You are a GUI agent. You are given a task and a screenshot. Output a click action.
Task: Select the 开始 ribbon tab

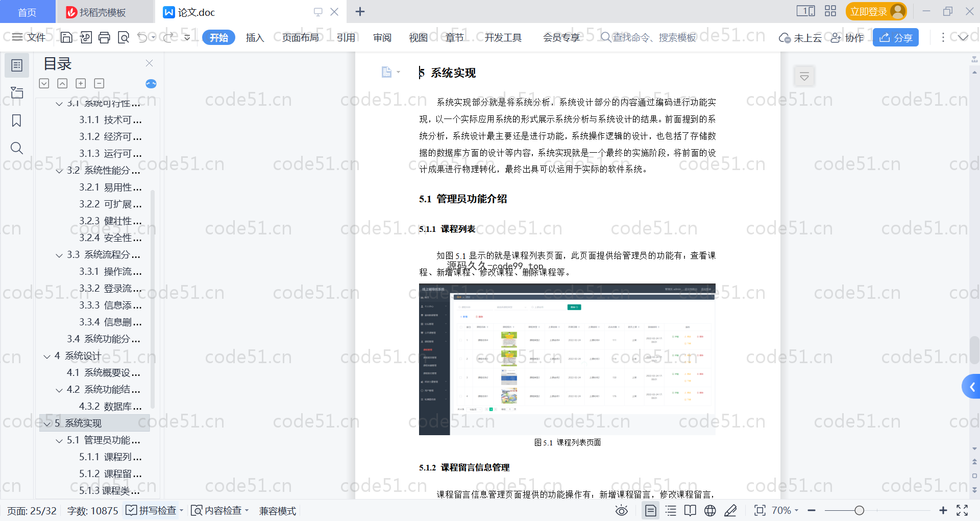218,37
